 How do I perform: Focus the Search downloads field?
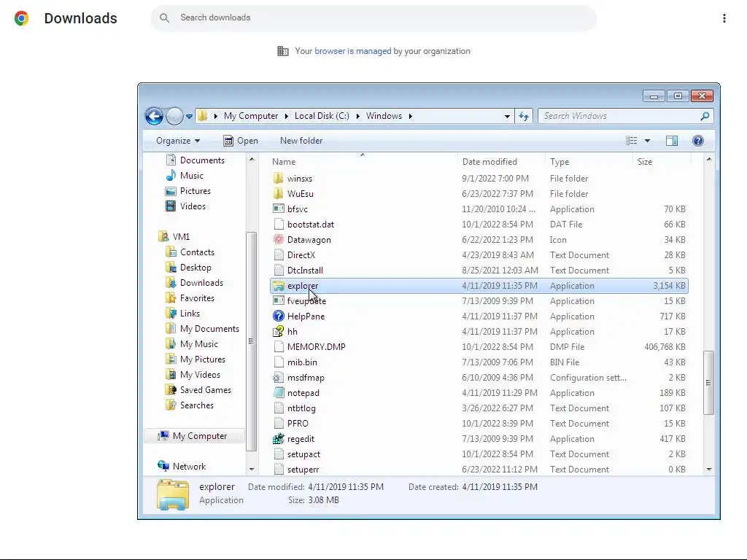point(373,17)
